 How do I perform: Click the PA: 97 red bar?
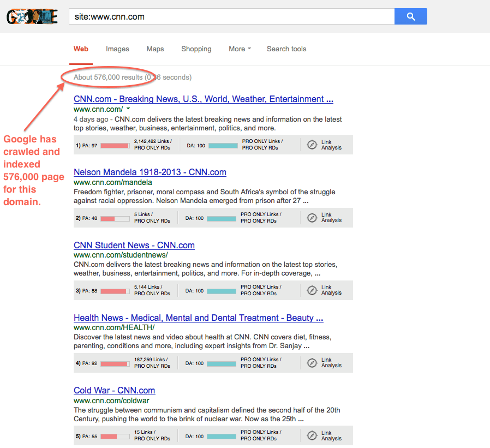point(115,146)
